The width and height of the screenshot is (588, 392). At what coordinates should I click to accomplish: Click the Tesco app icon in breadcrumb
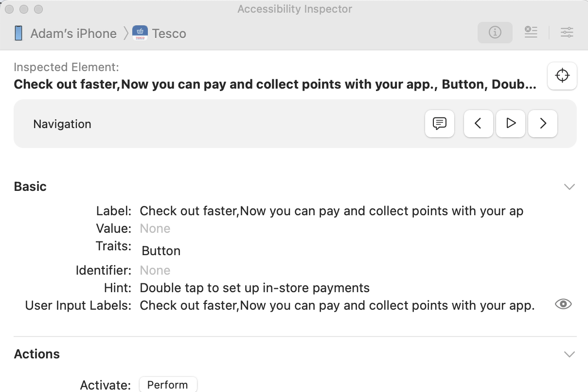coord(140,34)
